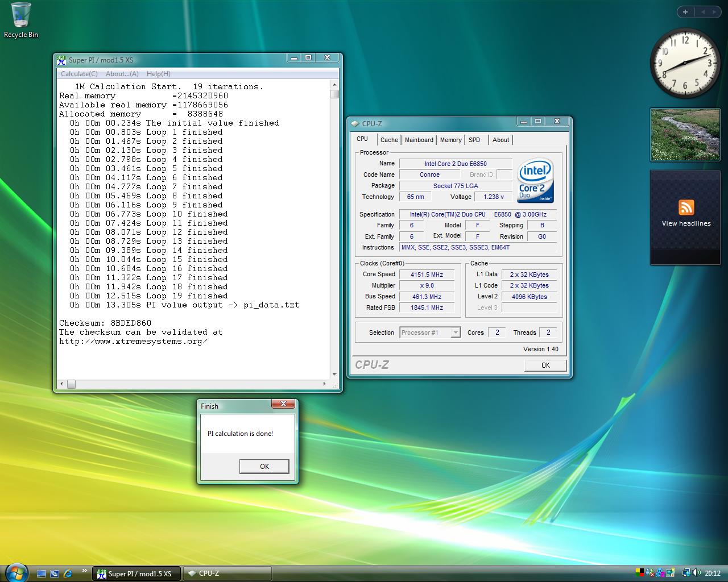Open the volume speaker tray icon
Screen dimensions: 728x582
click(697, 573)
